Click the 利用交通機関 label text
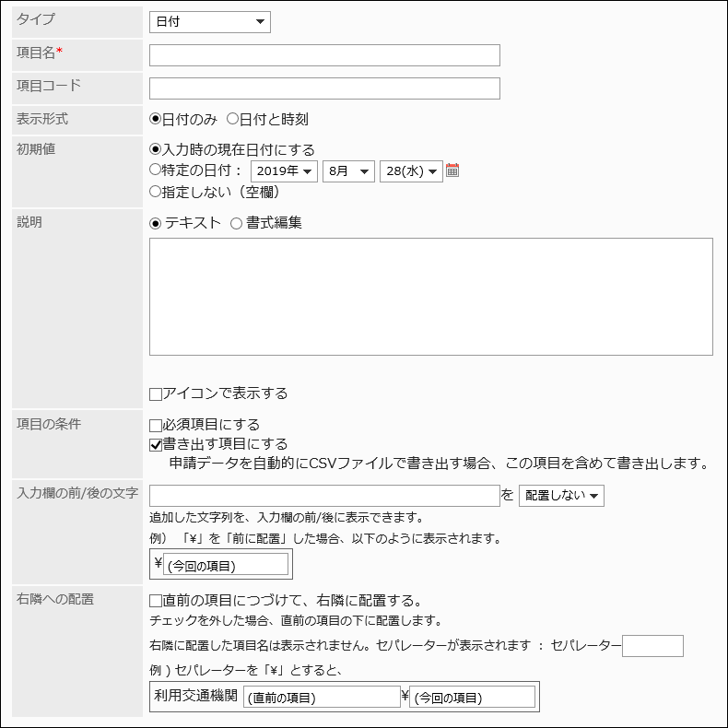Viewport: 728px width, 728px height. point(196,696)
